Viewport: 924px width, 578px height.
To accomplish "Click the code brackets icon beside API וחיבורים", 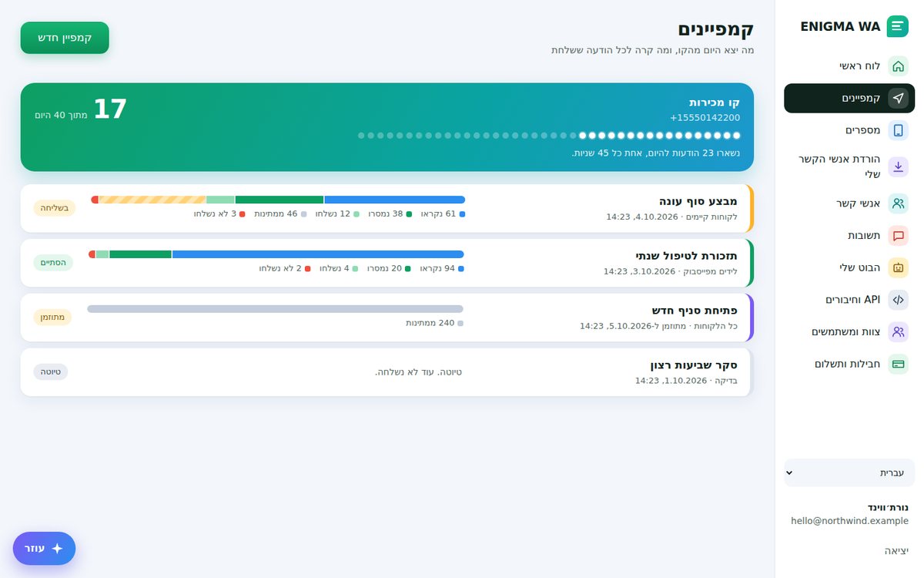I will point(898,299).
